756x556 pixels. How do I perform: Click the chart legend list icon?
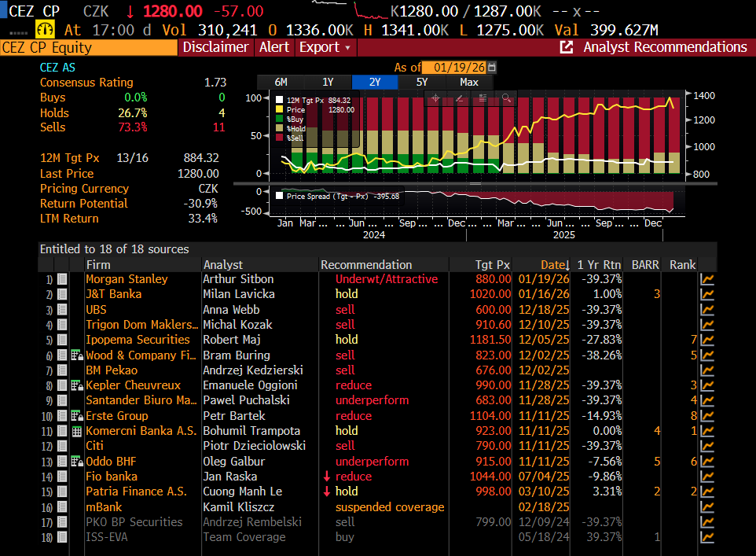tap(483, 98)
